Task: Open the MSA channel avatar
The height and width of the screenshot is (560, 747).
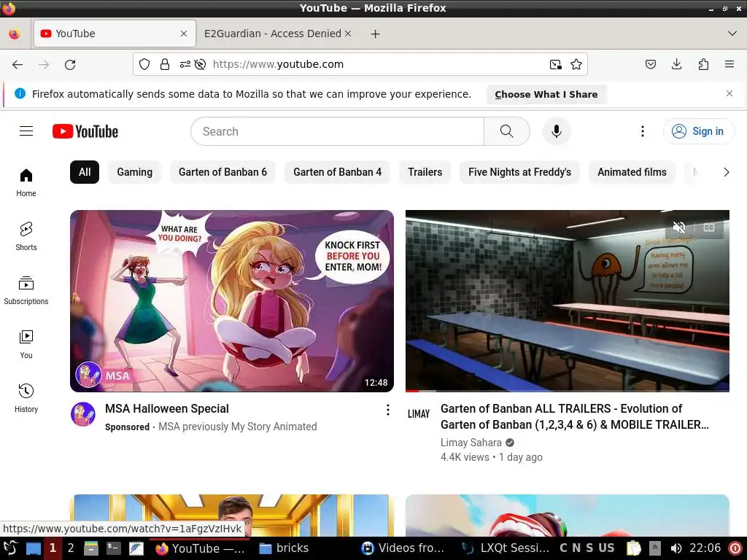Action: (x=83, y=414)
